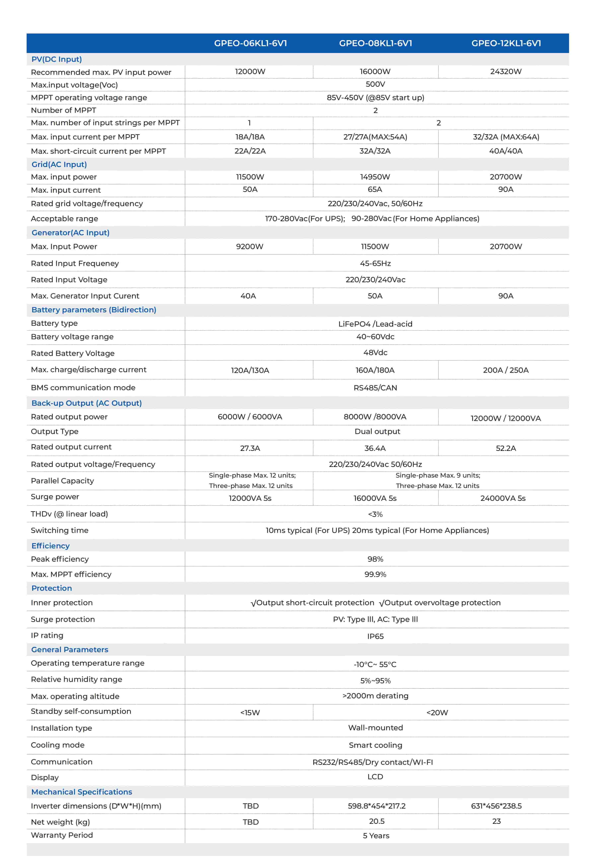Click Battery parameters (Bidirection) heading
The image size is (616, 865).
pos(94,310)
